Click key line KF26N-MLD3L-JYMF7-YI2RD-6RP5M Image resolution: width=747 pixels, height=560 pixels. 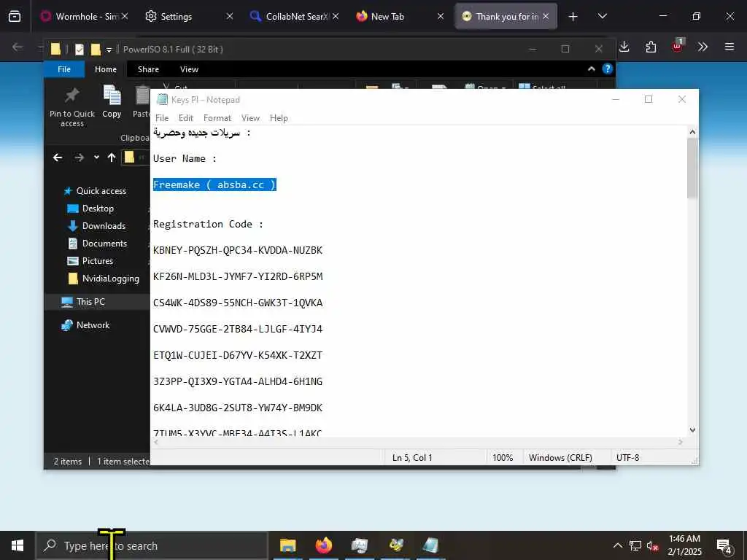pos(238,276)
